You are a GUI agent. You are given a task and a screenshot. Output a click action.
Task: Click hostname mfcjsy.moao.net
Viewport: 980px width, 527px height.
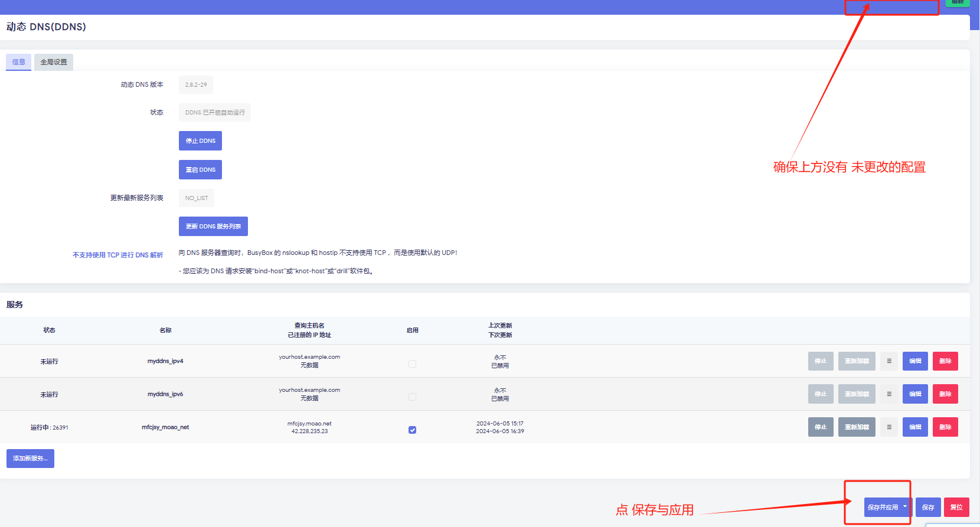tap(309, 424)
